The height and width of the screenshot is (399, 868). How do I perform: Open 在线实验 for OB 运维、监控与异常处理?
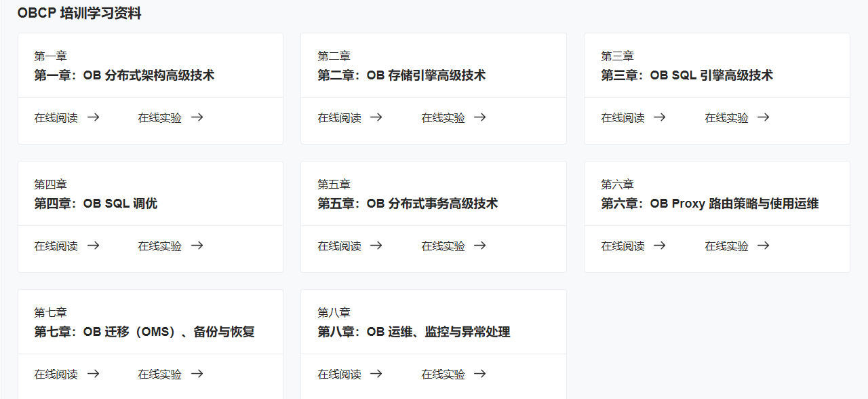442,374
